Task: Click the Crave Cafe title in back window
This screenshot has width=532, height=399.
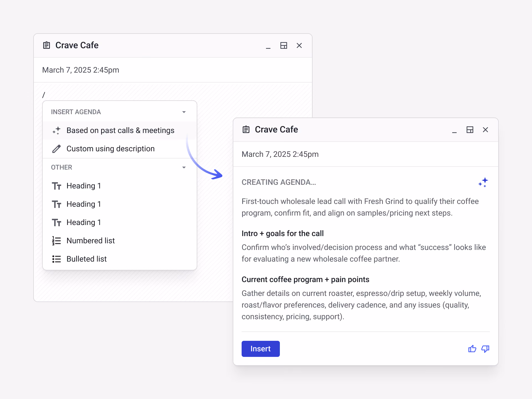Action: [77, 45]
